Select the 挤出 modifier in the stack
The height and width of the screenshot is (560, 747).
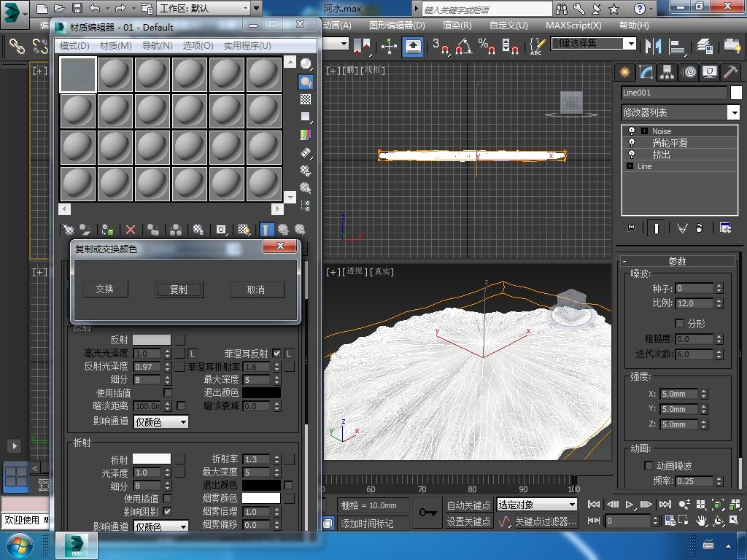(x=661, y=155)
